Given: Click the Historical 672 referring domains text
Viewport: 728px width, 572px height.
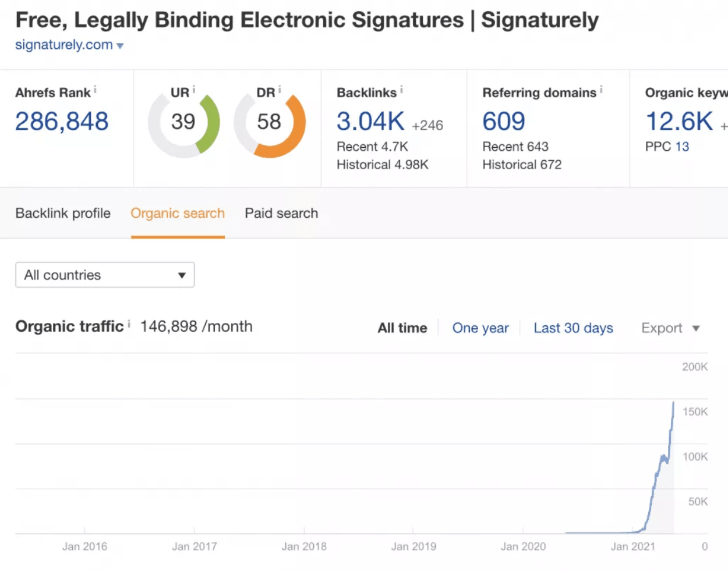Looking at the screenshot, I should (x=522, y=165).
